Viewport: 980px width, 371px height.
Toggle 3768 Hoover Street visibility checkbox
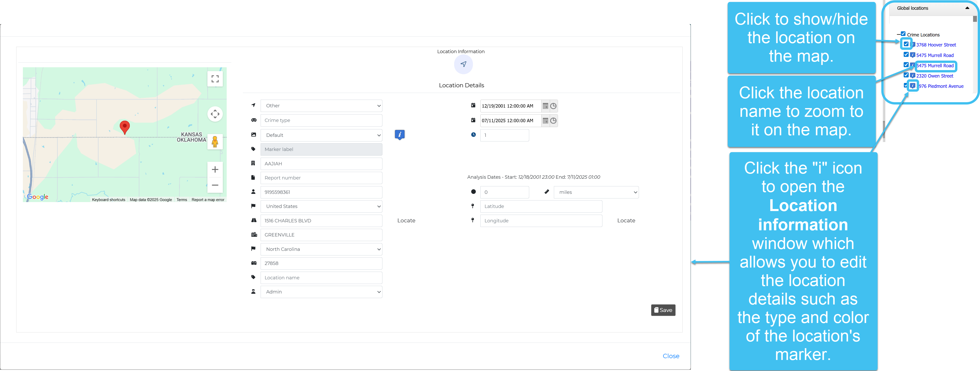pos(906,44)
